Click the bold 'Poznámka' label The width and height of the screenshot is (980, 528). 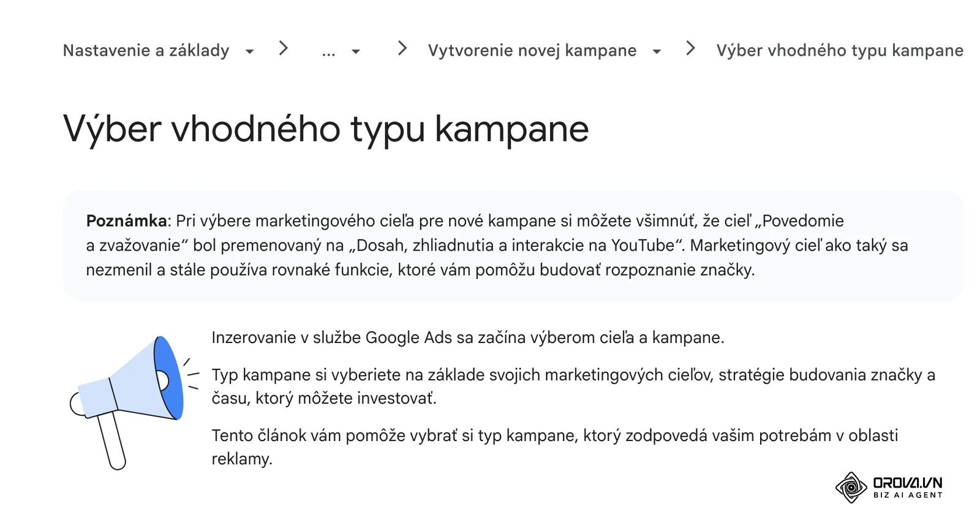point(127,221)
